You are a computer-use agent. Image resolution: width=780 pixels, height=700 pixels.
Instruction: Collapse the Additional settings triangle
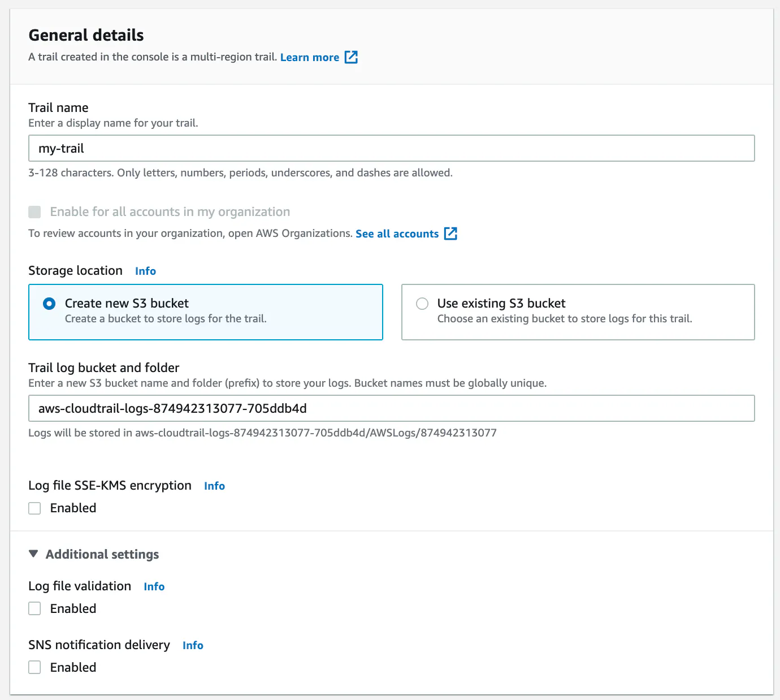pos(33,554)
